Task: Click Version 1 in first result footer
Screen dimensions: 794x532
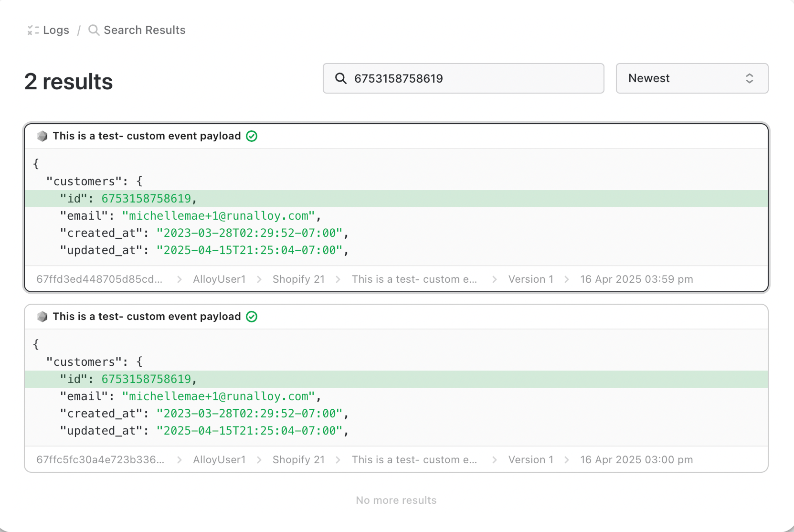Action: click(x=530, y=279)
